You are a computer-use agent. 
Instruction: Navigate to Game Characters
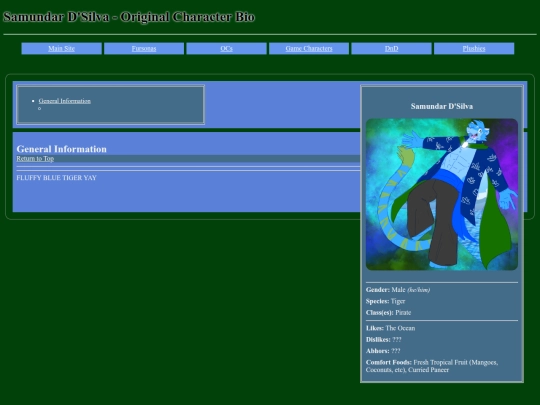coord(309,49)
